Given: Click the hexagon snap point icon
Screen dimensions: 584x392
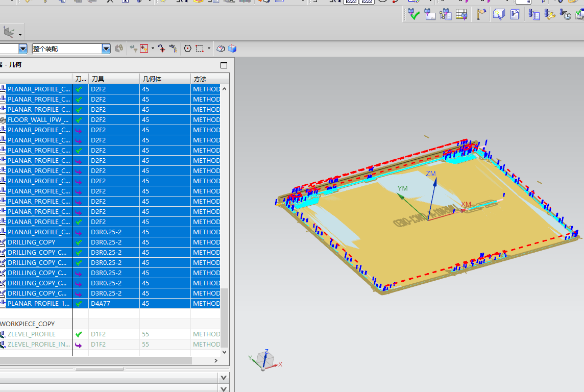Looking at the screenshot, I should 187,48.
